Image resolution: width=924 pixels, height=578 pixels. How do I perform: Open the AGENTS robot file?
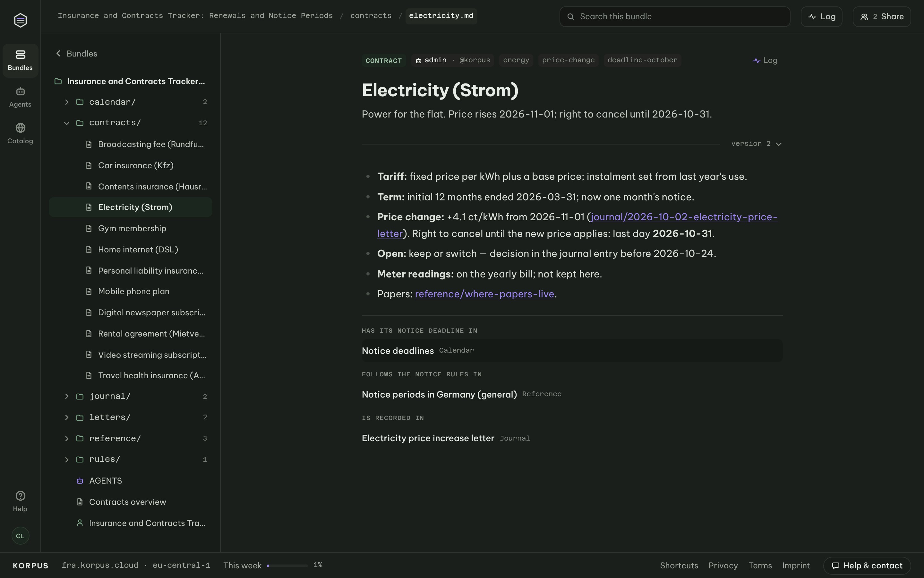tap(131, 480)
